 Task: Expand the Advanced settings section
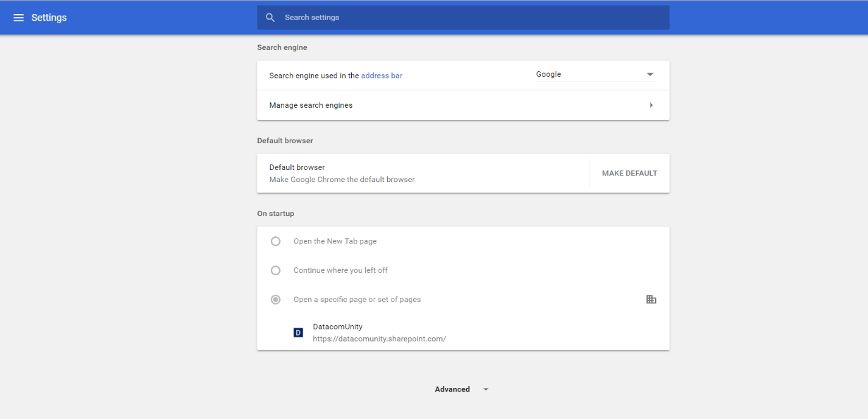(452, 390)
